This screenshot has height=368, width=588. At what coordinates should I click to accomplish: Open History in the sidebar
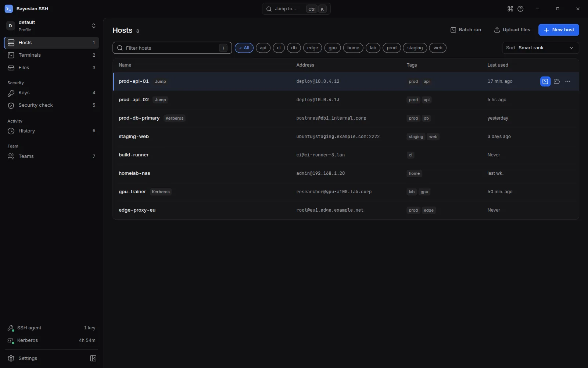[x=51, y=131]
